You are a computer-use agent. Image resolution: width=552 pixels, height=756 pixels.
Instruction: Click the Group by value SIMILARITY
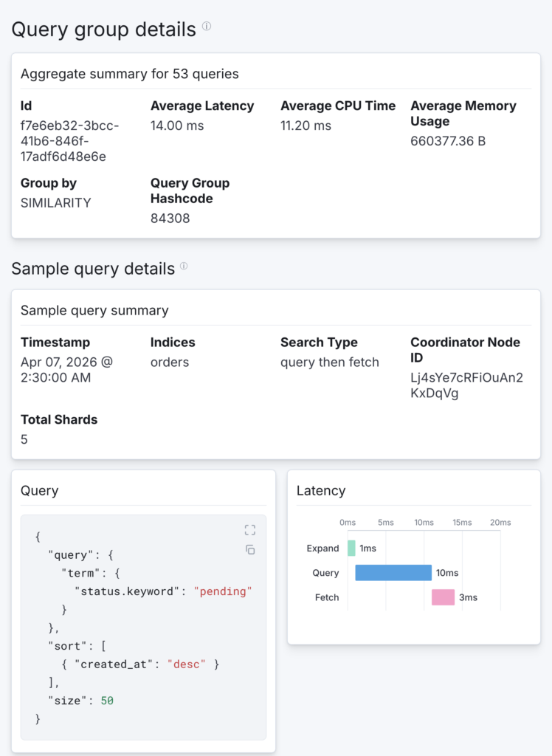55,203
